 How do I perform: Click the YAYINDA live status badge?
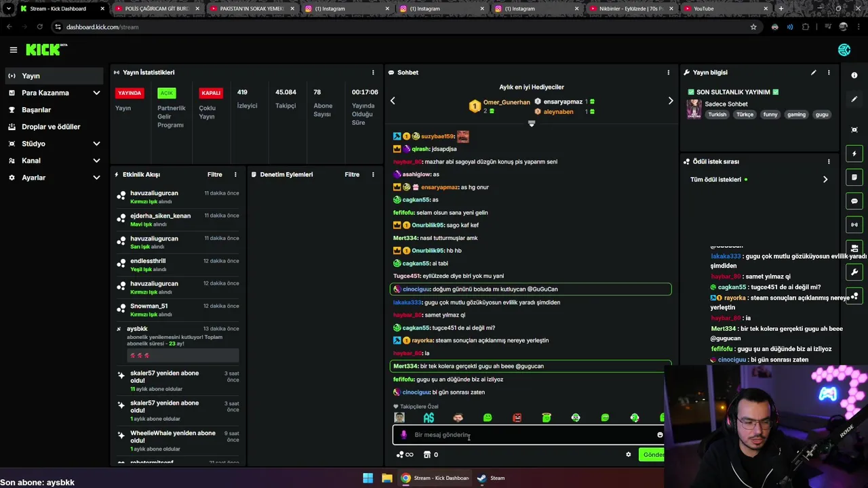pos(130,93)
